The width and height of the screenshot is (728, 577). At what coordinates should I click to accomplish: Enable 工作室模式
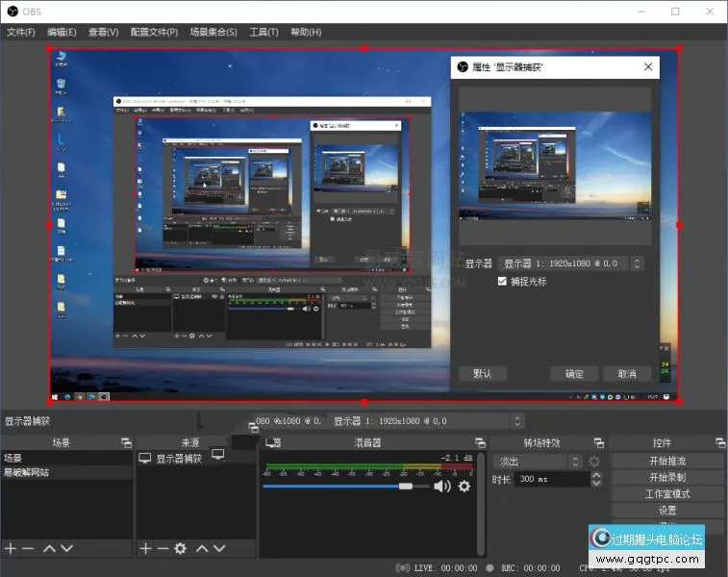[x=667, y=494]
